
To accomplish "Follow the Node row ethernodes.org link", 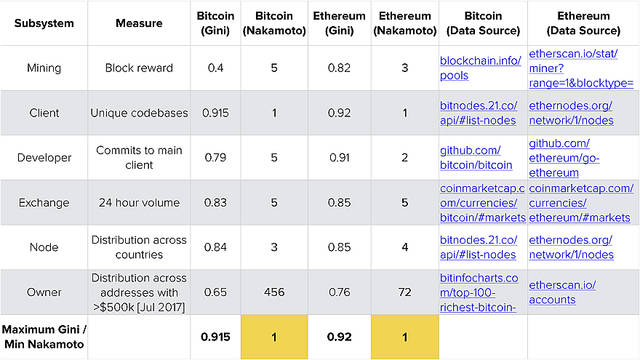I will click(571, 247).
